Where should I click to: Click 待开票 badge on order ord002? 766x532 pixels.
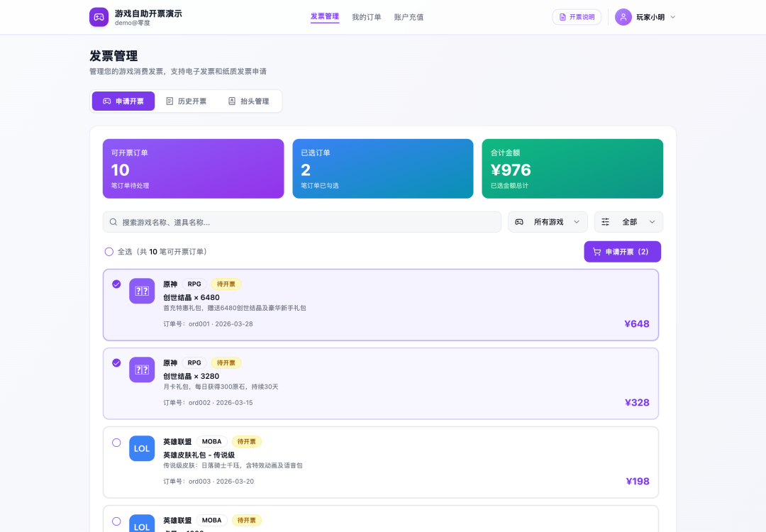tap(226, 363)
